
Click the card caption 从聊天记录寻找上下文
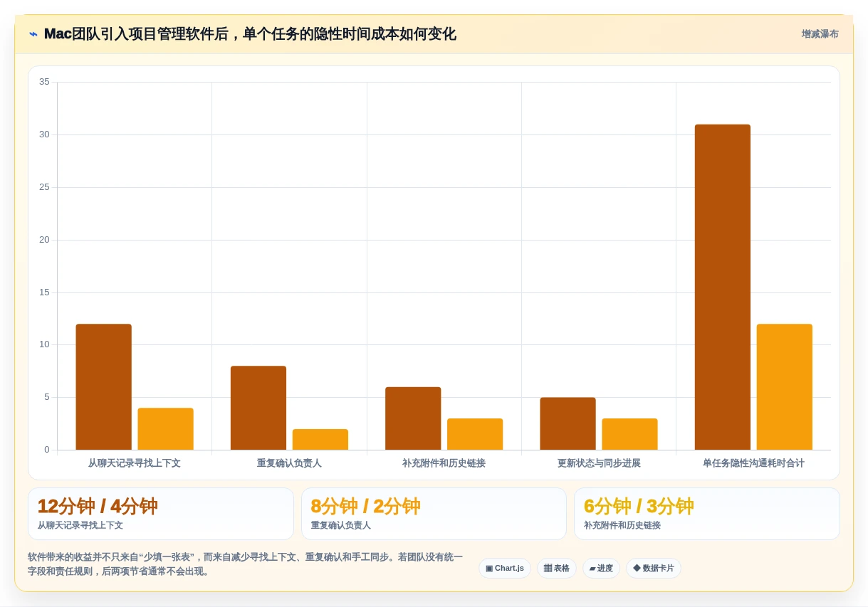click(x=80, y=525)
